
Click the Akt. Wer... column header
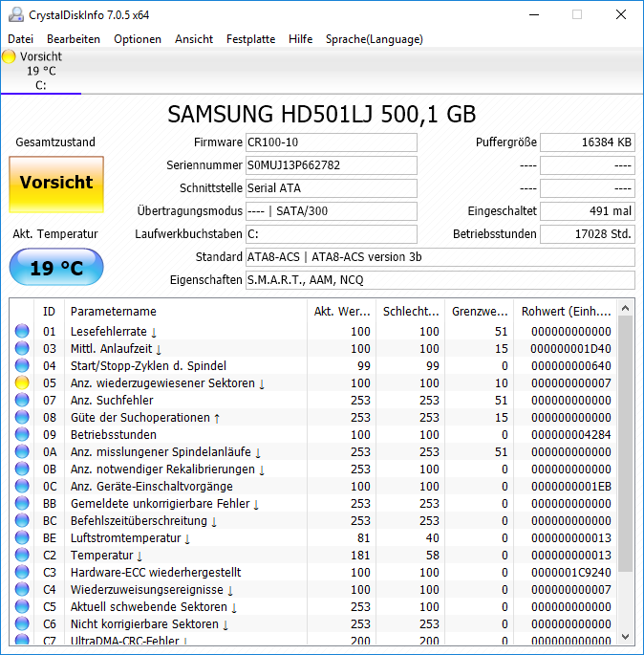341,311
